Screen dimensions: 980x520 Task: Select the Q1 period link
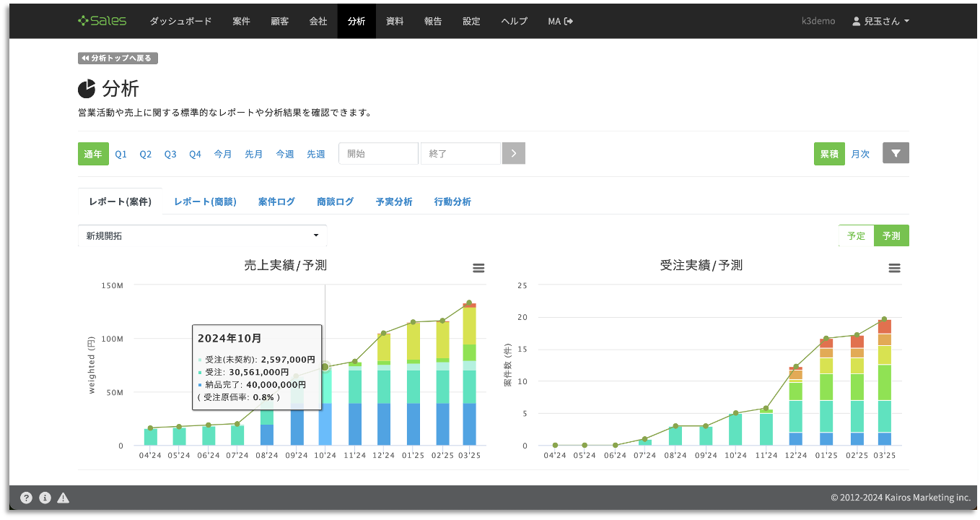point(121,154)
